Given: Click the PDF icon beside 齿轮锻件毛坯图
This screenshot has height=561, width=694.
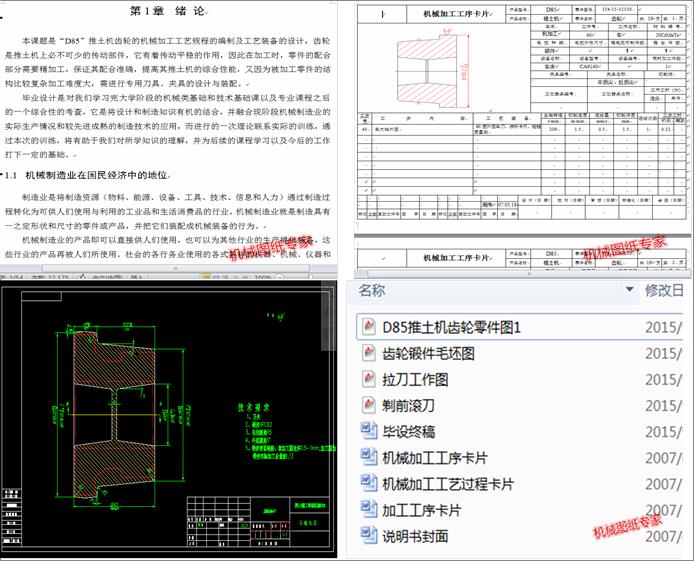Looking at the screenshot, I should [369, 353].
